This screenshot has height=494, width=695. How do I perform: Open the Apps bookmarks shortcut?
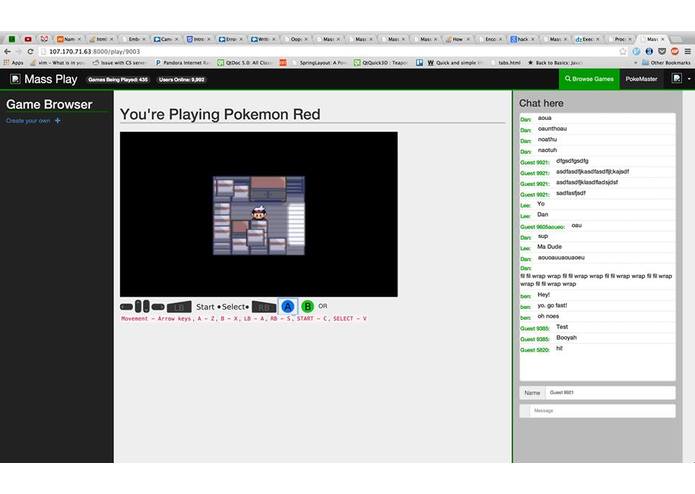[13, 63]
